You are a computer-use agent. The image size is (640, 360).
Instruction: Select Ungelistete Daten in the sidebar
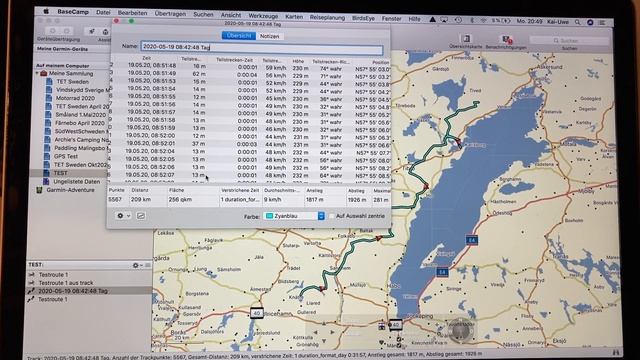[76, 182]
